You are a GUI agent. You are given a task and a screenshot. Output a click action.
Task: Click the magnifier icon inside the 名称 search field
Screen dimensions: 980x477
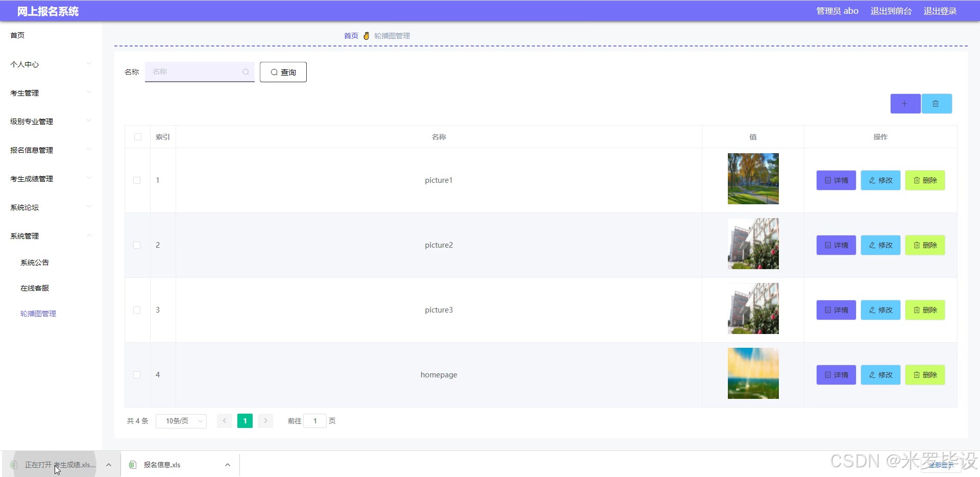(x=246, y=72)
